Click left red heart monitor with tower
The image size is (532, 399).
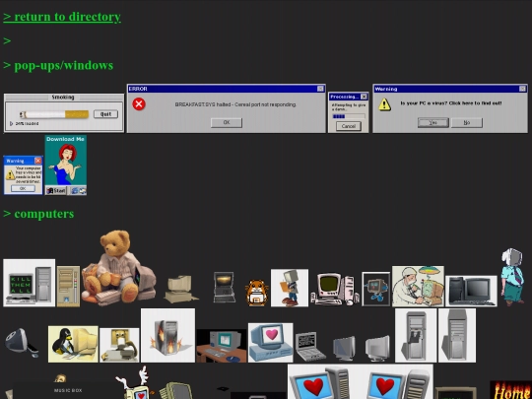(321, 382)
